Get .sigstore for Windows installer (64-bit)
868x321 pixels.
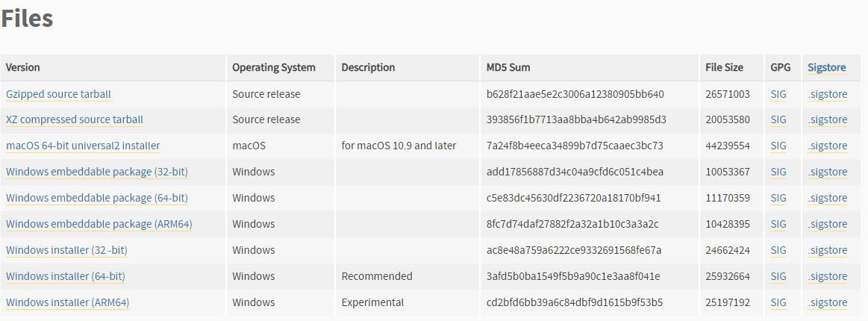[x=827, y=276]
